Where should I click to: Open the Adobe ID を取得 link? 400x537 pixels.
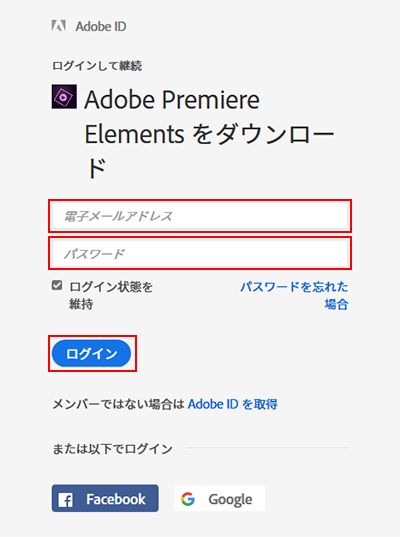[233, 404]
